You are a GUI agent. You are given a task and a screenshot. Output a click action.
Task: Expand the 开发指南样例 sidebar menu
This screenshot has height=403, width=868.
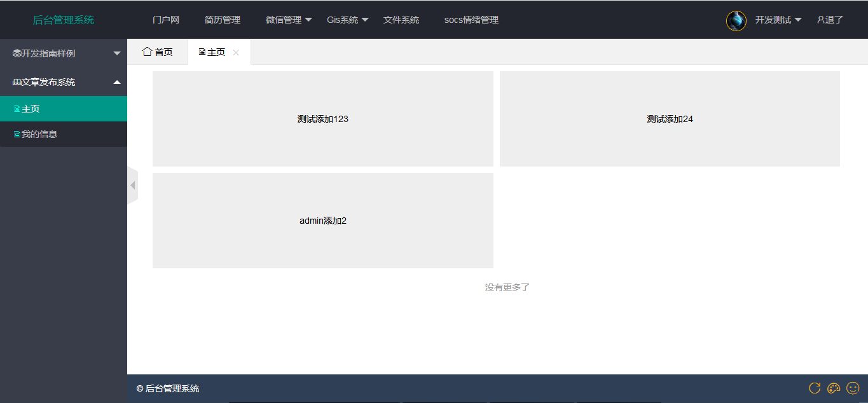coord(64,53)
